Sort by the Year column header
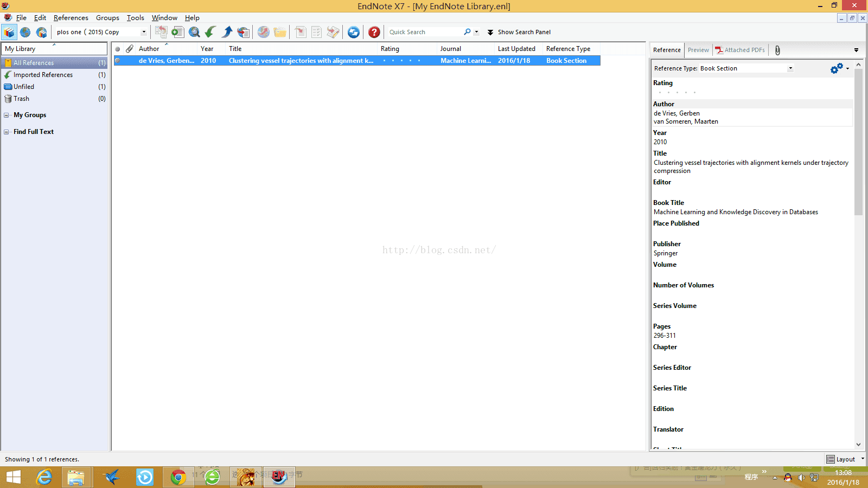This screenshot has width=868, height=488. (x=211, y=49)
